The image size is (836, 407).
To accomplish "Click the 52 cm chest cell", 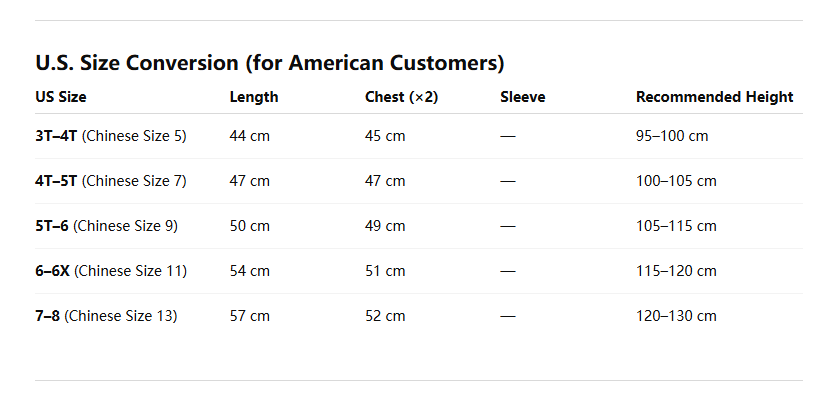I will click(385, 316).
